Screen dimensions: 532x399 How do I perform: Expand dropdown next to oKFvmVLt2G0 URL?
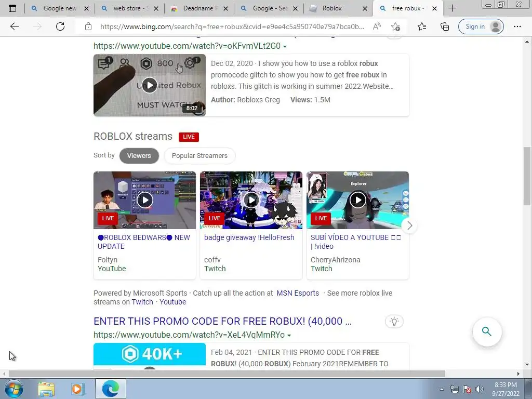click(285, 46)
